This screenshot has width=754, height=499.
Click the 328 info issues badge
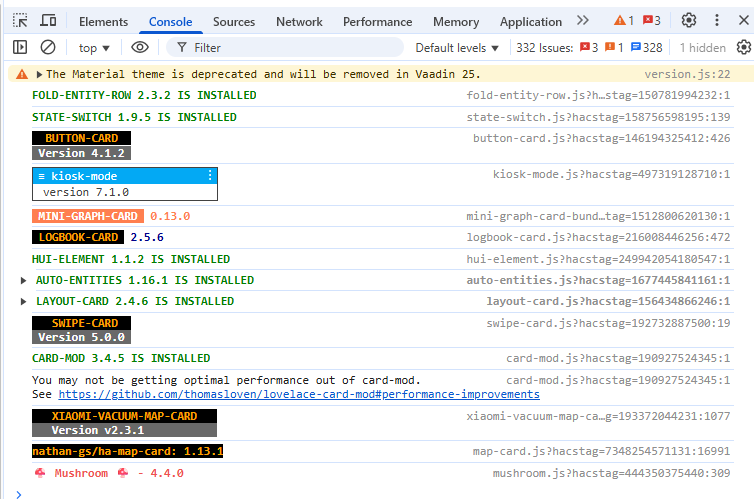[647, 48]
